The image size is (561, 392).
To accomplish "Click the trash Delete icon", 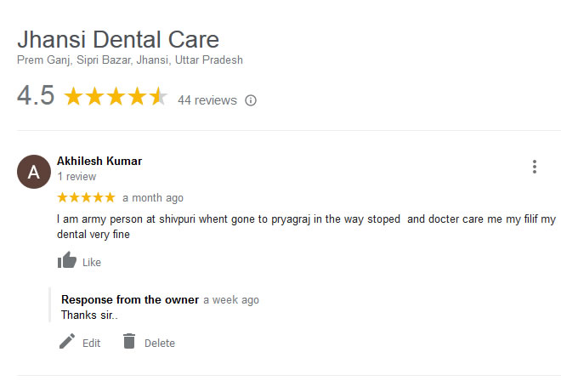I will point(129,341).
